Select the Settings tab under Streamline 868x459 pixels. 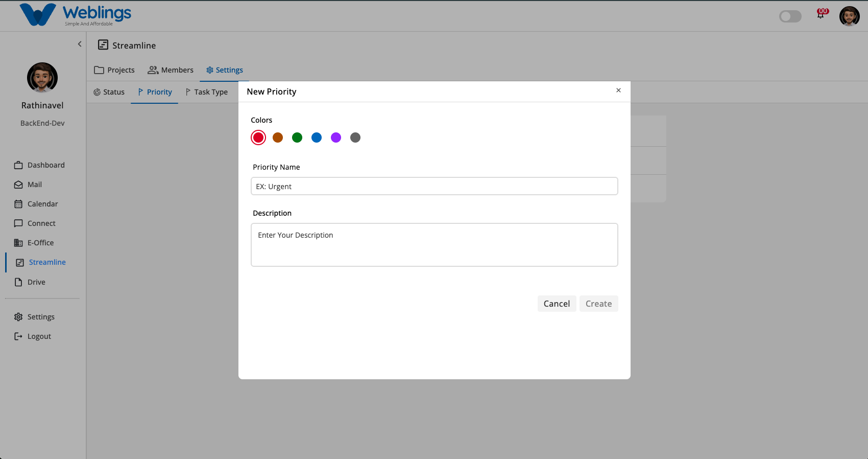[225, 70]
